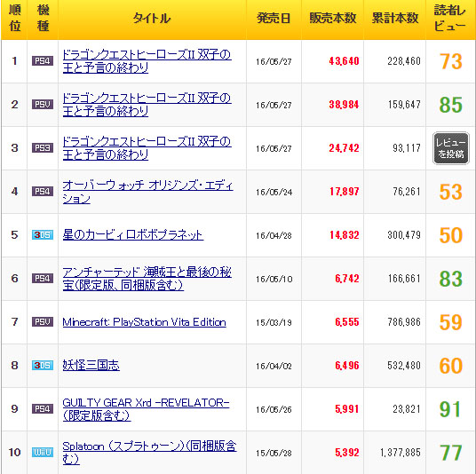Click the sales figure 6,496
The image size is (476, 474).
tap(347, 366)
